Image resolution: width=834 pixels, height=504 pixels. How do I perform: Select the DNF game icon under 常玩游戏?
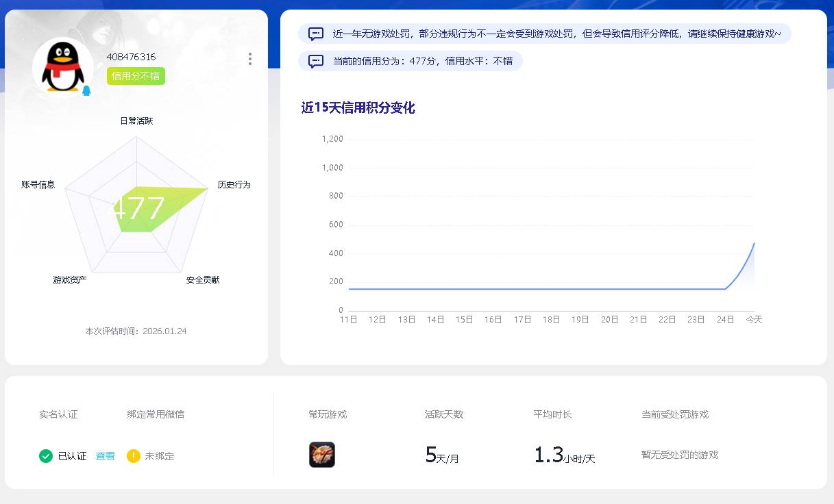321,454
